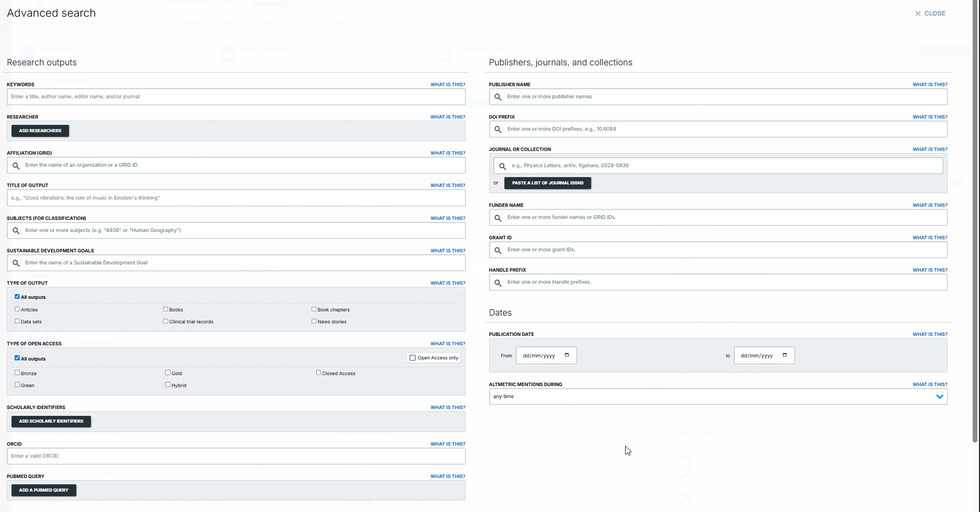Check the Articles output type
980x512 pixels.
coord(17,309)
